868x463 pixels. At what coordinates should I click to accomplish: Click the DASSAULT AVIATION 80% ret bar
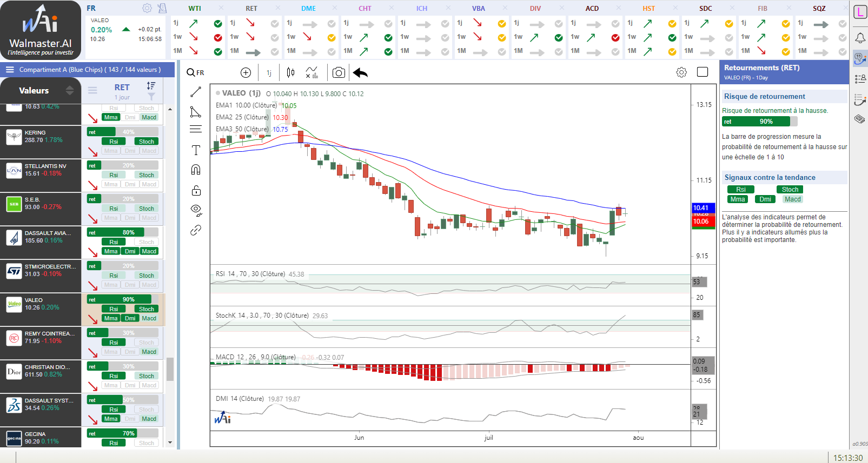pos(123,232)
